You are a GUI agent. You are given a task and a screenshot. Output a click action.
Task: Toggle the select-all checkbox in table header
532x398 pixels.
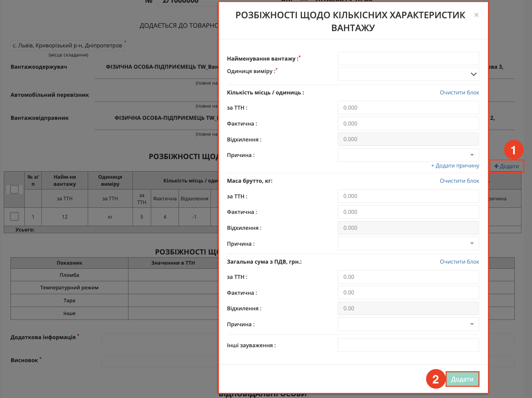[x=14, y=190]
